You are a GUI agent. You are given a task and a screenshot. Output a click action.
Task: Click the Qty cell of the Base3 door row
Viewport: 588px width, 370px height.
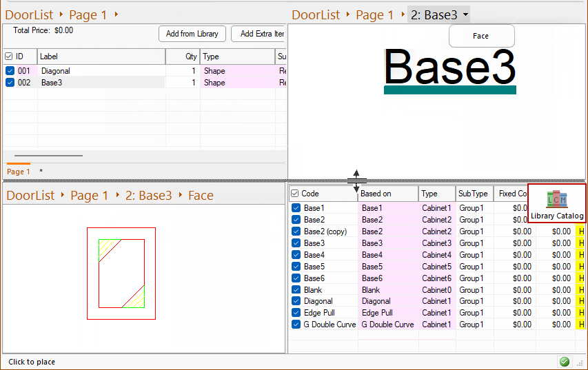pyautogui.click(x=183, y=83)
